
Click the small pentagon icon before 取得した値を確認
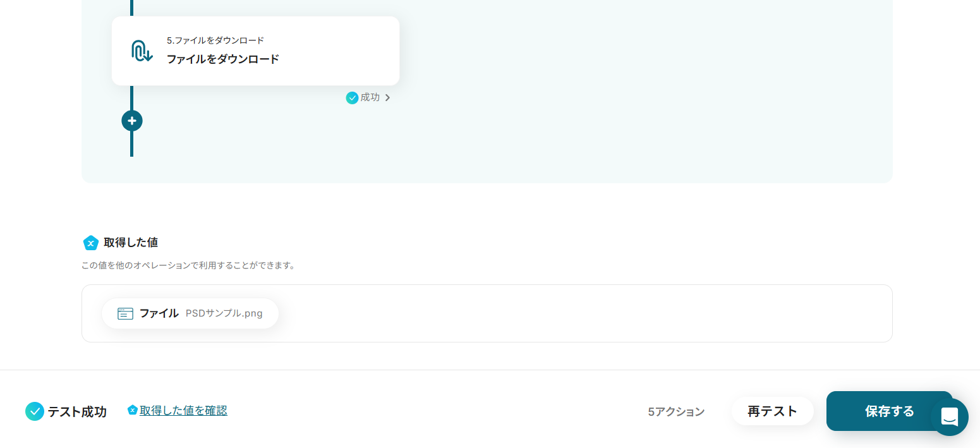[x=132, y=410]
